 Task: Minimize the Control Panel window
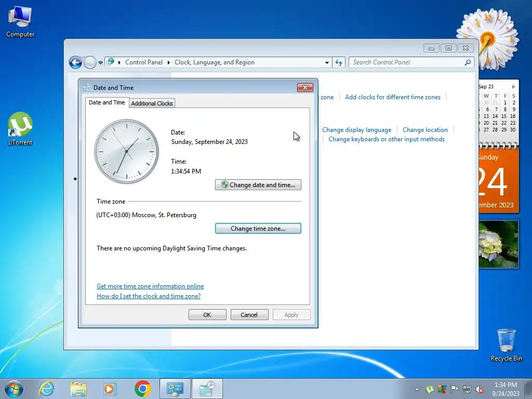(431, 48)
